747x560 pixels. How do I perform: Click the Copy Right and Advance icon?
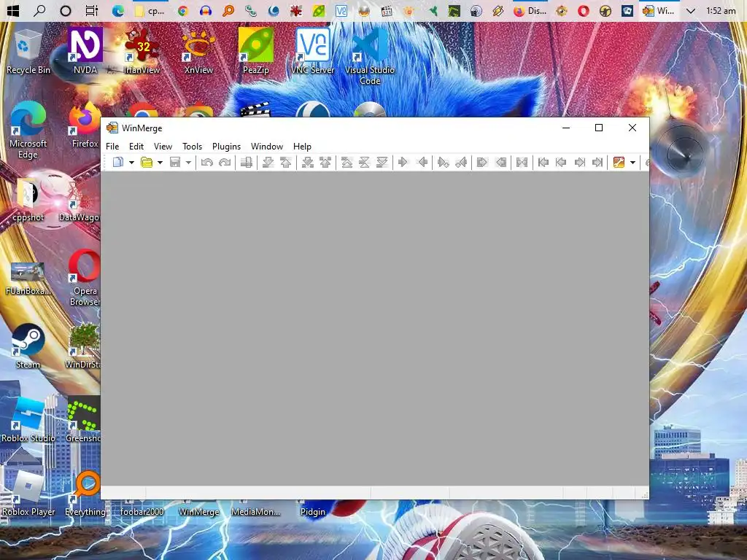click(x=443, y=163)
